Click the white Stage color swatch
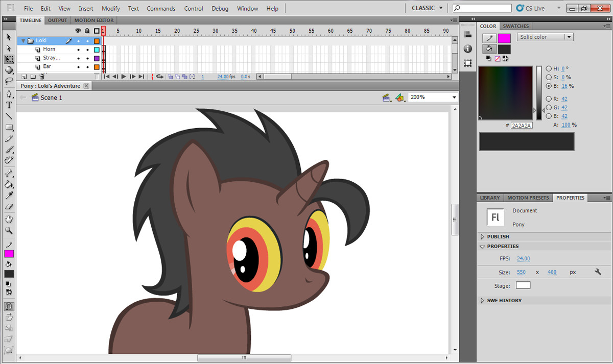Viewport: 613px width, 364px height. point(523,285)
